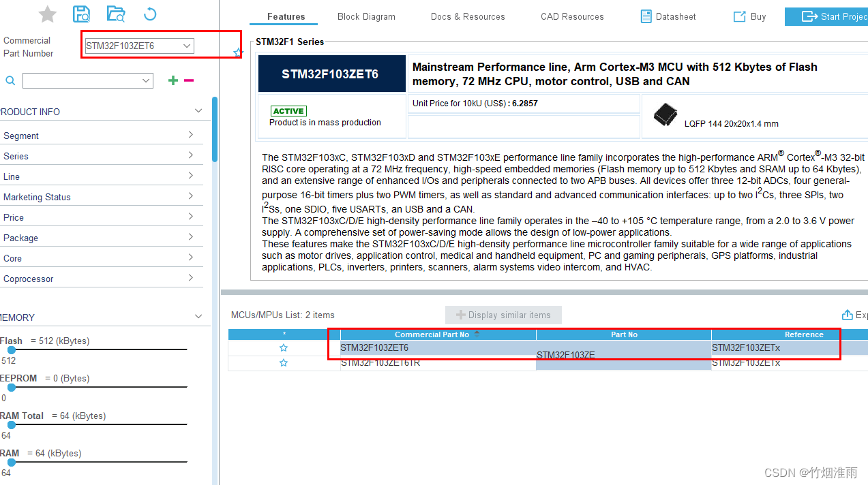This screenshot has width=868, height=485.
Task: Switch to the Features tab
Action: pyautogui.click(x=286, y=16)
